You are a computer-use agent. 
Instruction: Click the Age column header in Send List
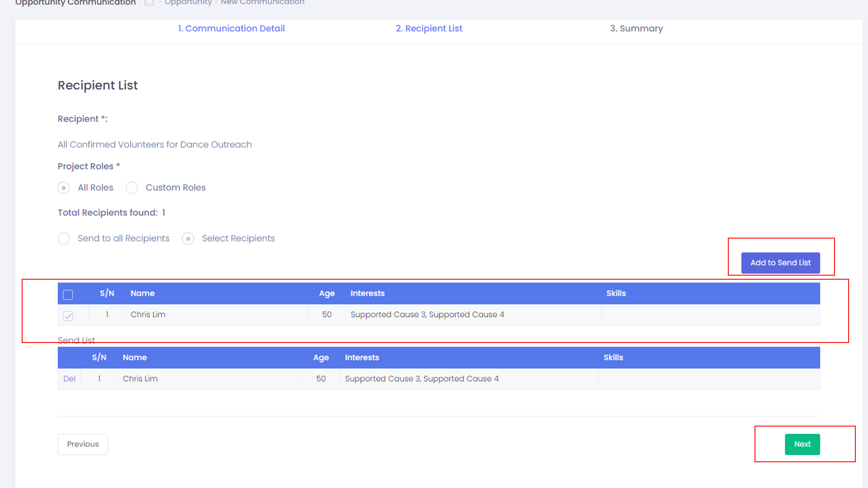pyautogui.click(x=321, y=357)
